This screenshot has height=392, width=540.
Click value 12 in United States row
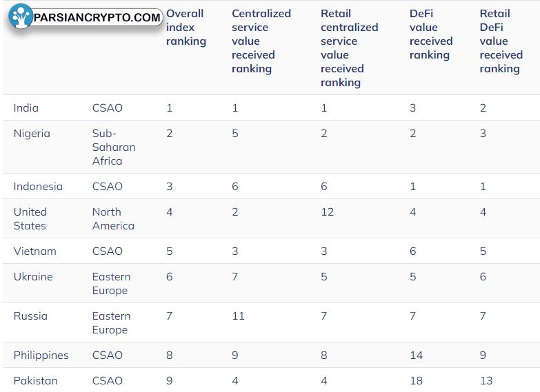pyautogui.click(x=327, y=212)
